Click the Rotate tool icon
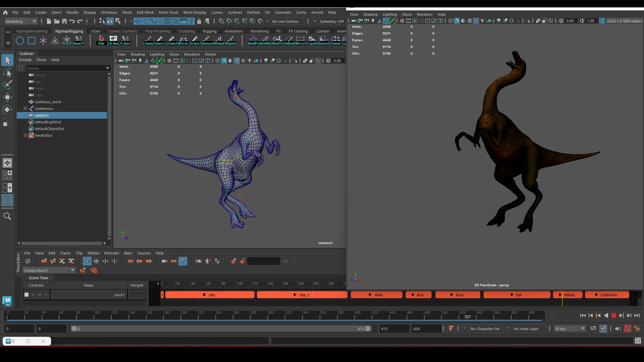Viewport: 644px width, 362px height. [x=7, y=110]
